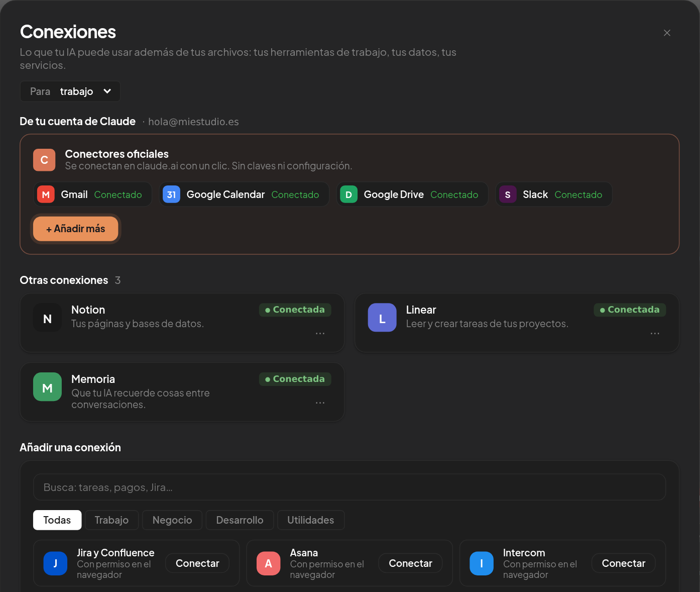Click the email "hola@miestudio.es"
The width and height of the screenshot is (700, 592).
(x=194, y=122)
